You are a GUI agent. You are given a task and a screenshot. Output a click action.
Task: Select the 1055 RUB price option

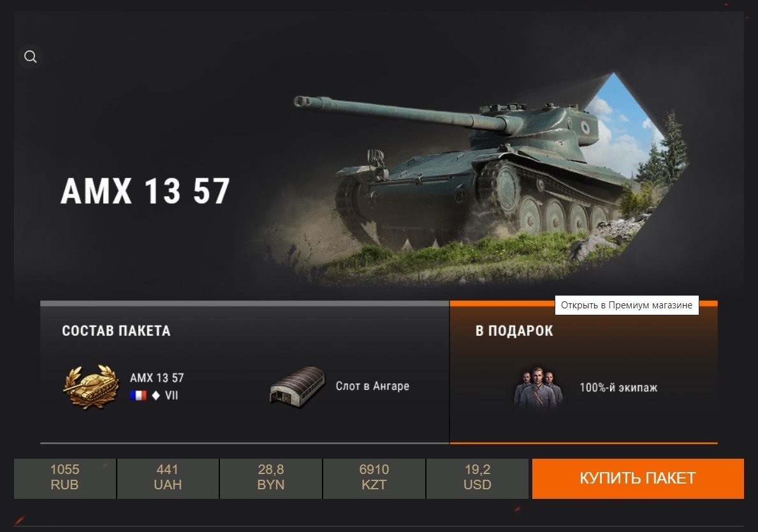pos(65,478)
